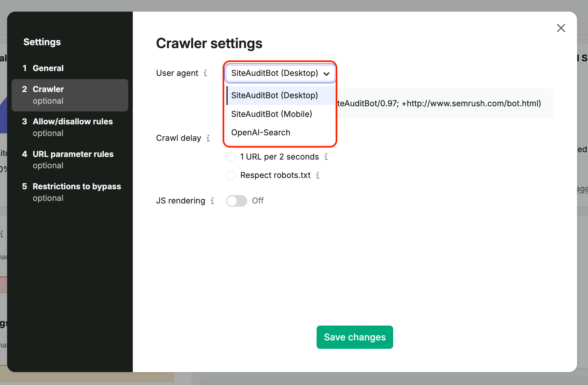The width and height of the screenshot is (588, 385).
Task: Click the JS rendering info icon
Action: (x=212, y=201)
